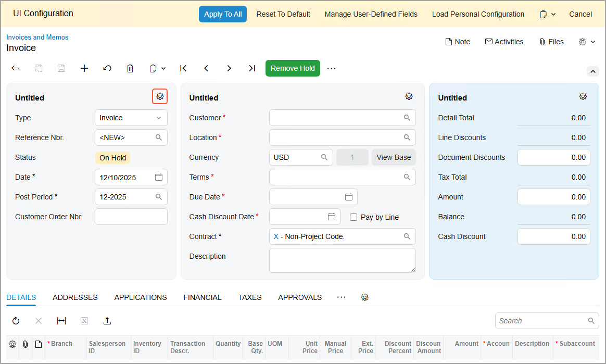Click the Undo/Cancel curved arrow icon
606x364 pixels.
coord(107,68)
